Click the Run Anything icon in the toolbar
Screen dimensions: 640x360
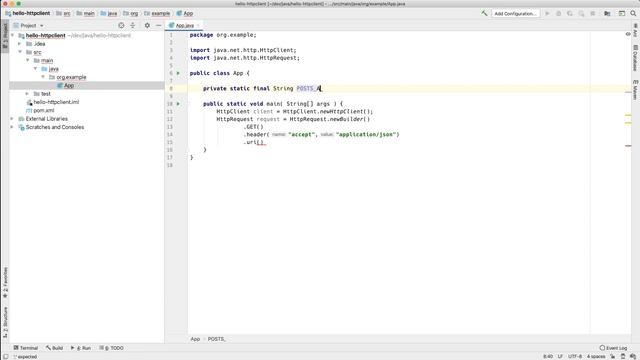pos(622,13)
